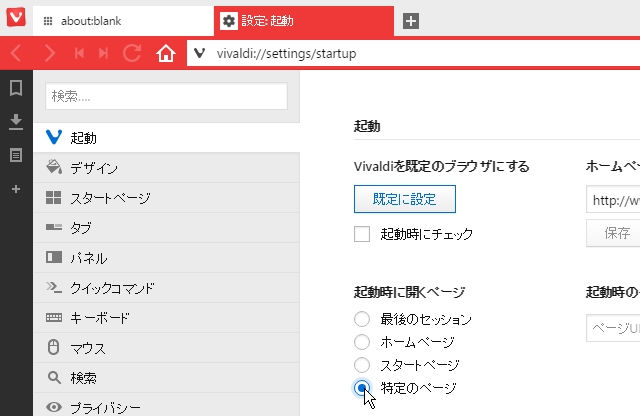
Task: Open a new tab with plus button
Action: 411,21
